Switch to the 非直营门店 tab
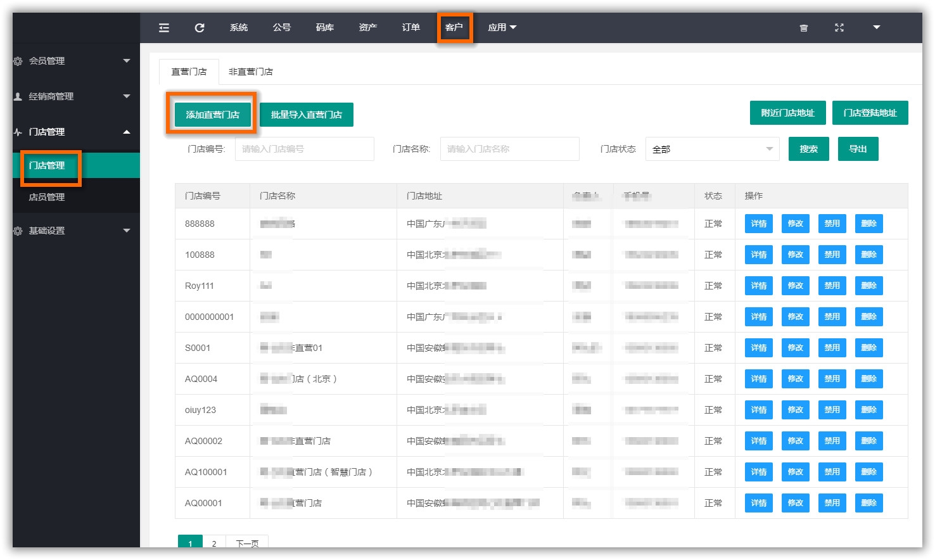 click(251, 72)
